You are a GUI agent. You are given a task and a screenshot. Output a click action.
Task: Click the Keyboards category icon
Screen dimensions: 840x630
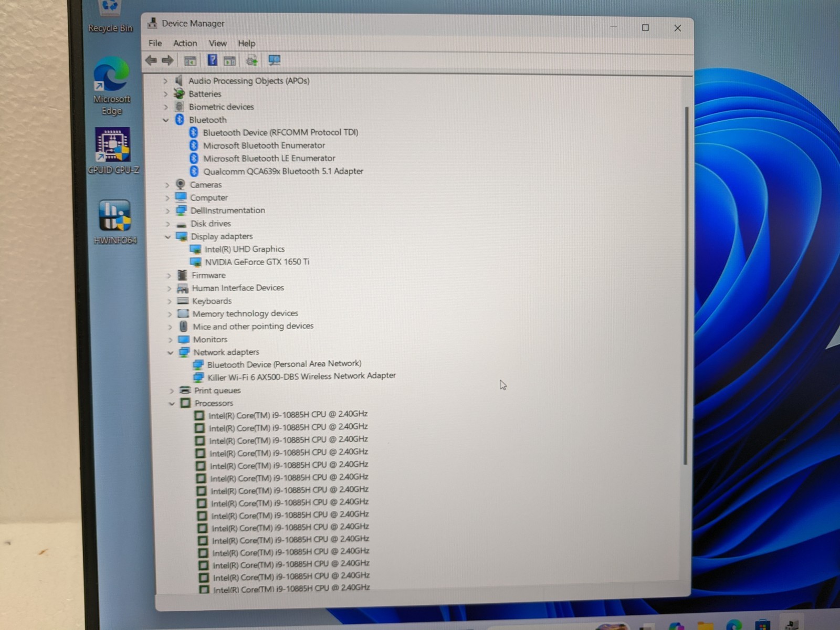[x=183, y=301]
